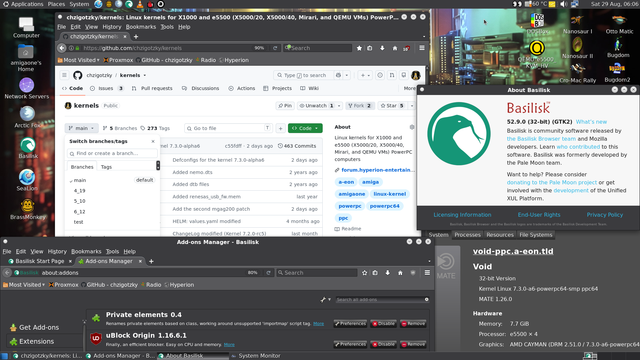Open repository settings gear next to About
The image size is (640, 360).
click(x=412, y=127)
